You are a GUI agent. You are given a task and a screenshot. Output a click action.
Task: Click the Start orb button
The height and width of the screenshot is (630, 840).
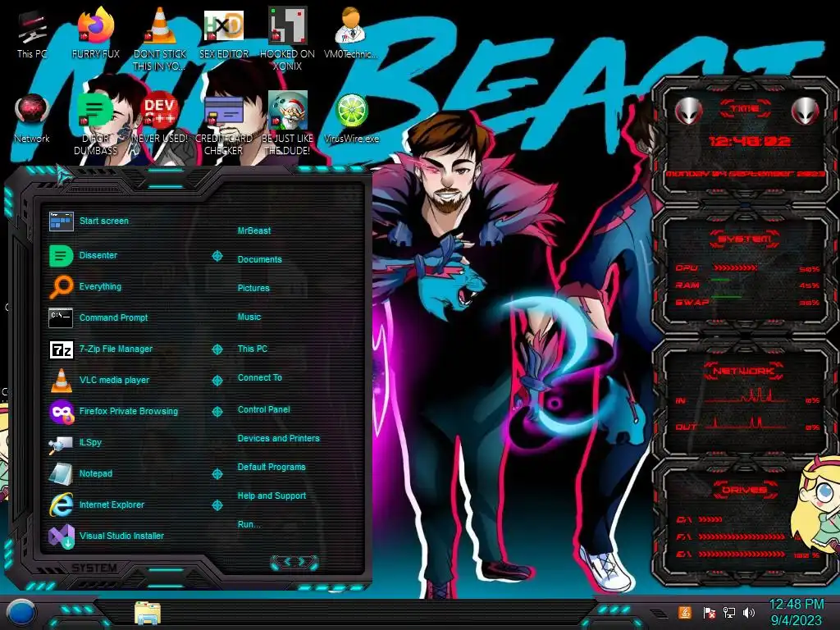(21, 613)
